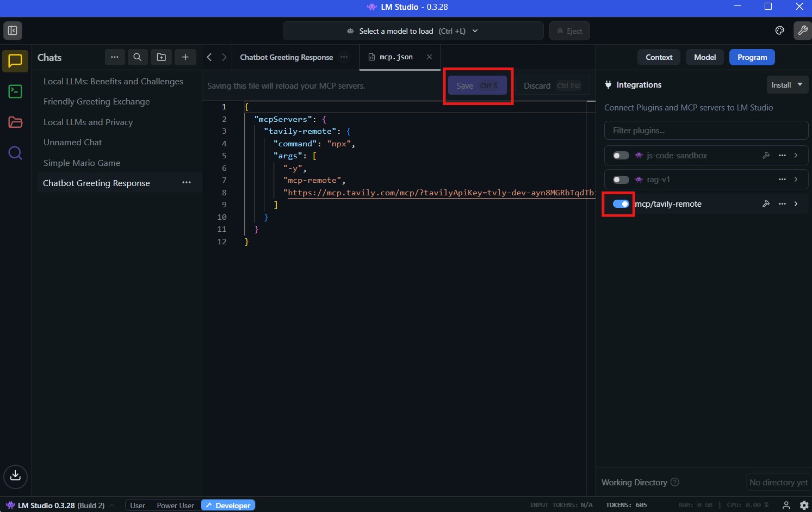This screenshot has width=812, height=512.
Task: Click the Filter plugins input field
Action: click(x=705, y=131)
